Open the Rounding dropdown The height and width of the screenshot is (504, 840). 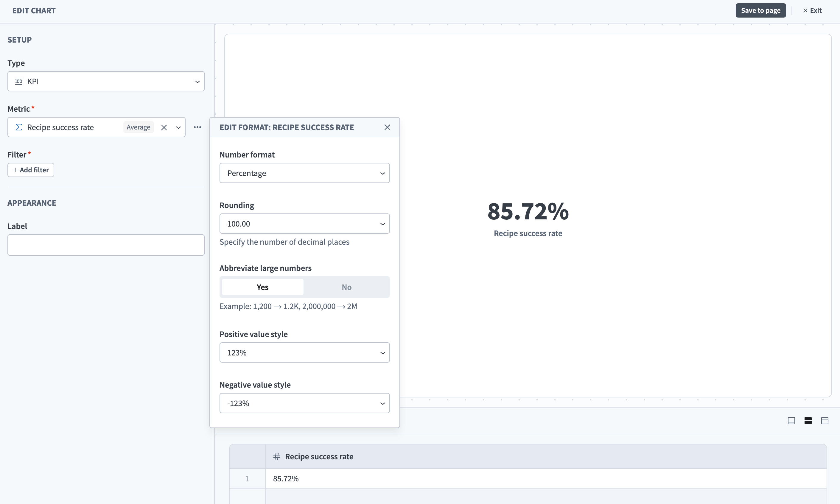pos(304,224)
